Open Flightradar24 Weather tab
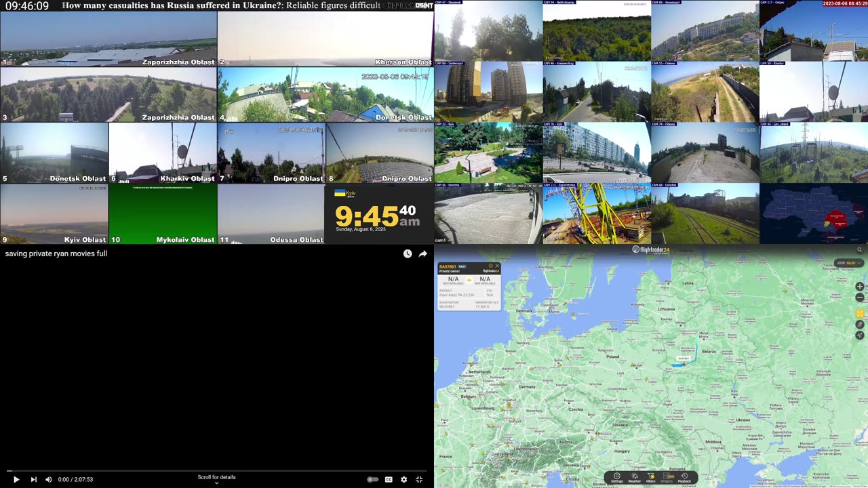The height and width of the screenshot is (488, 868). point(634,478)
